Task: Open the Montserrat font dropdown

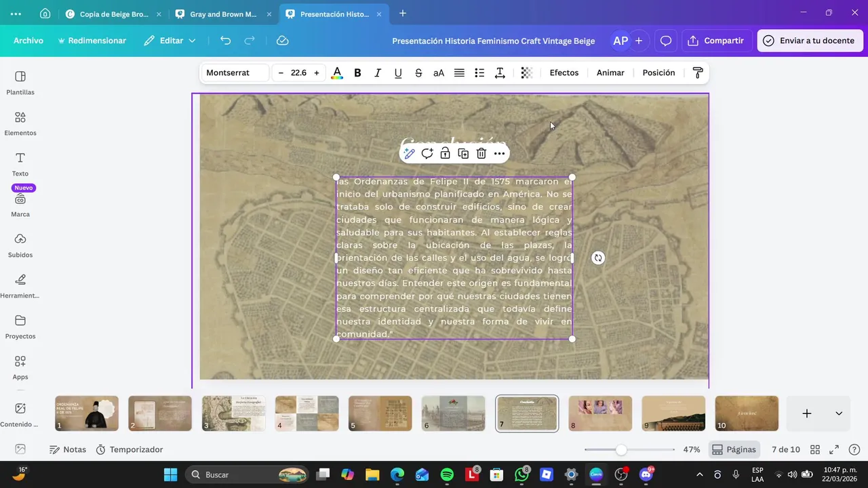Action: [x=235, y=73]
